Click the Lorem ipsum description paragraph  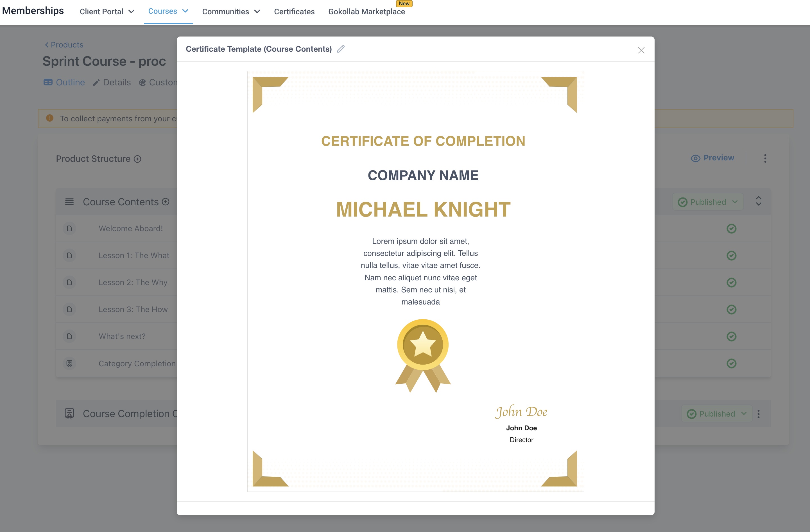click(x=420, y=271)
